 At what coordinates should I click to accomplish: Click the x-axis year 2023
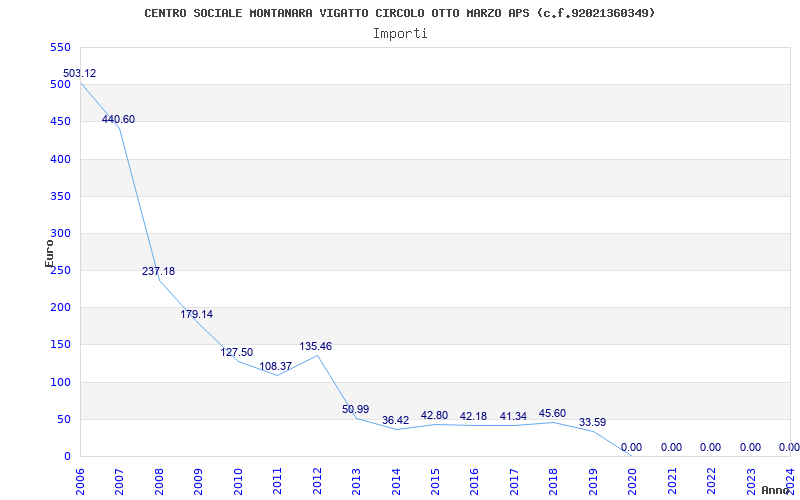(752, 481)
